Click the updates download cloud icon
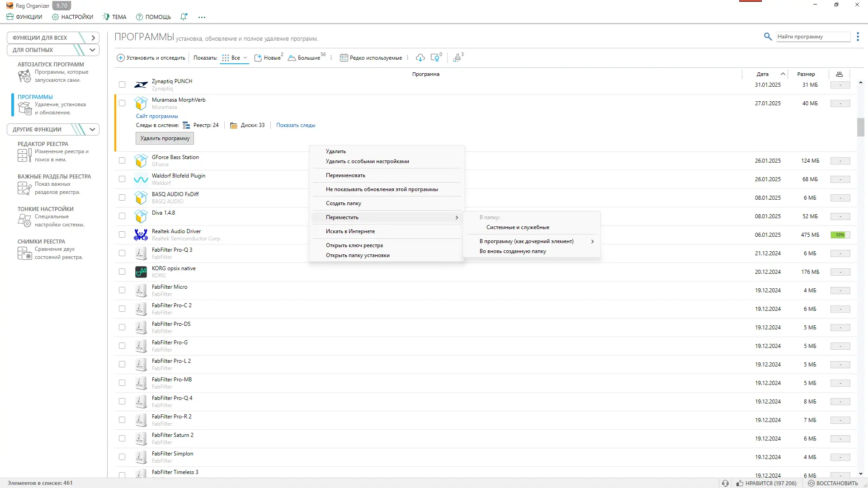This screenshot has width=868, height=488. click(x=420, y=58)
